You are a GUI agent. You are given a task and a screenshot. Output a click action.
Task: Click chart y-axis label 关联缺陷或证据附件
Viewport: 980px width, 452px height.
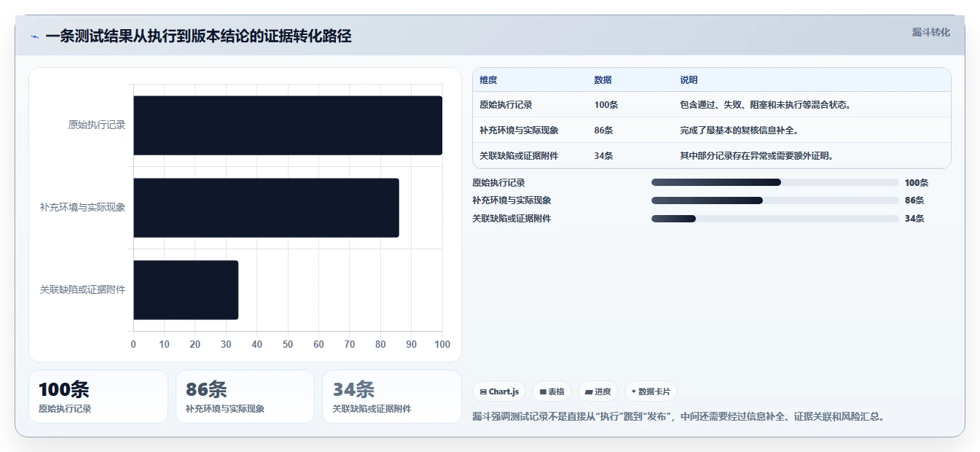82,290
